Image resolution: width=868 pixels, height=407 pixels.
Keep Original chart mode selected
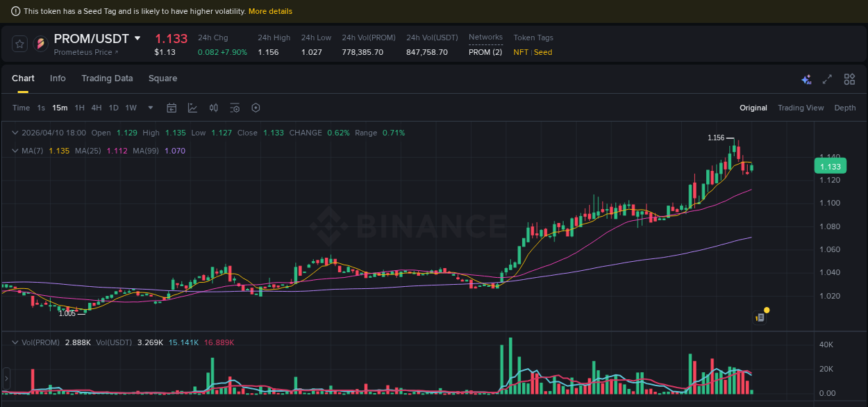coord(753,108)
